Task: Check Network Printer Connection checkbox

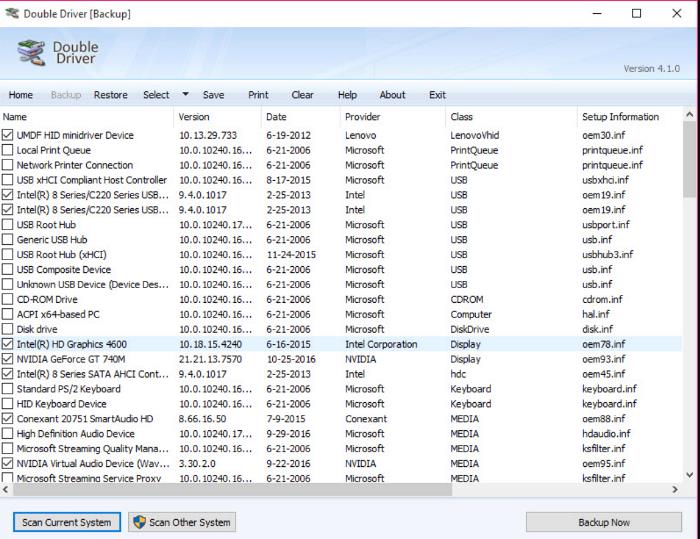Action: [x=7, y=165]
